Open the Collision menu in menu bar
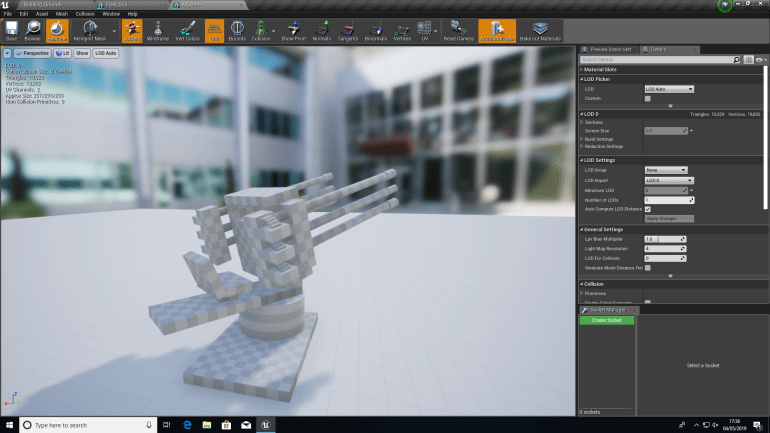 click(82, 14)
